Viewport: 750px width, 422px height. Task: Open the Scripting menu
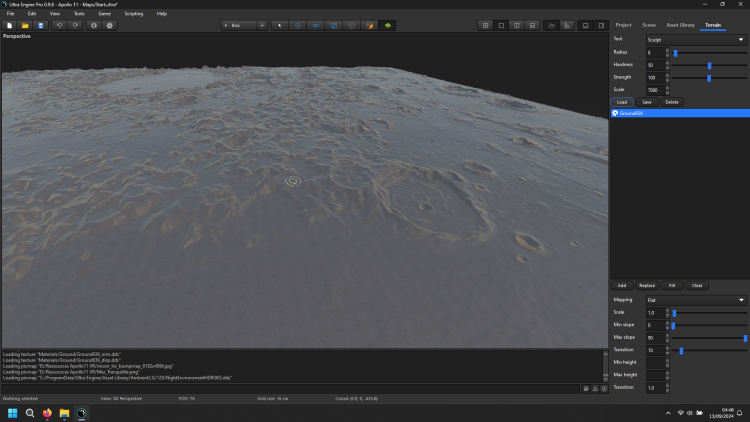(x=133, y=14)
